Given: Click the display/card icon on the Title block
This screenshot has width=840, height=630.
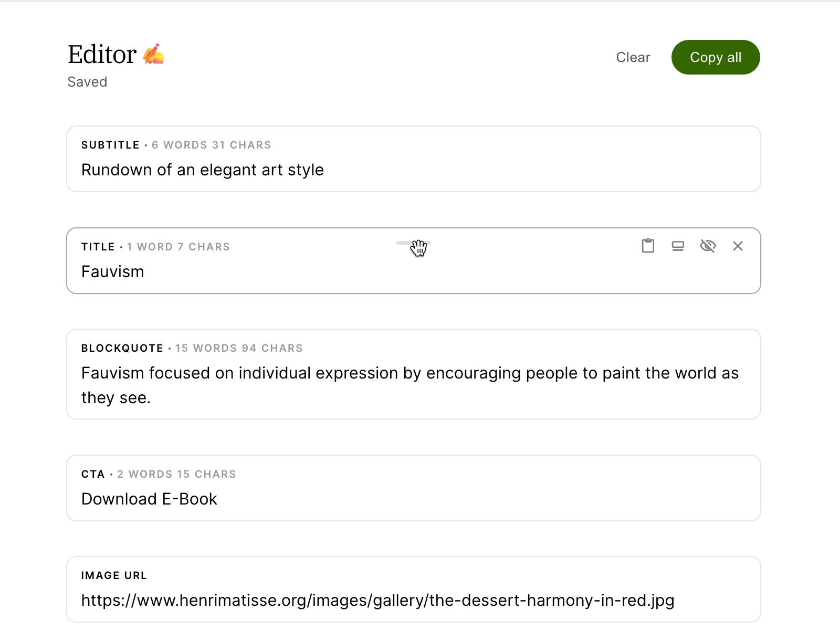Looking at the screenshot, I should 678,246.
